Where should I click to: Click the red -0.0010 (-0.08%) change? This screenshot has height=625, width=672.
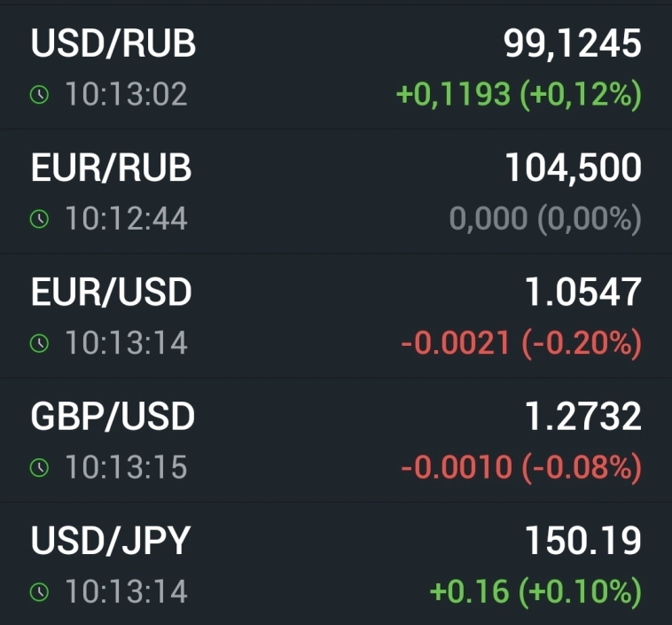520,467
